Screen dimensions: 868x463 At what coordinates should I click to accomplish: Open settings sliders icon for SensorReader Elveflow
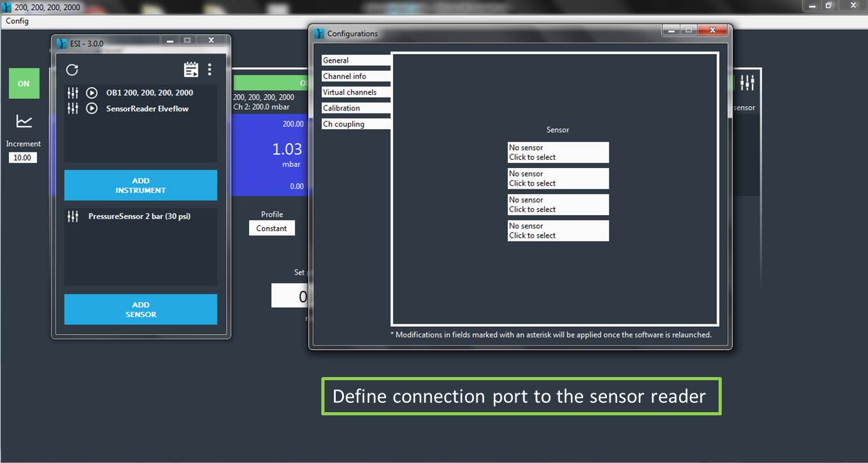point(73,109)
